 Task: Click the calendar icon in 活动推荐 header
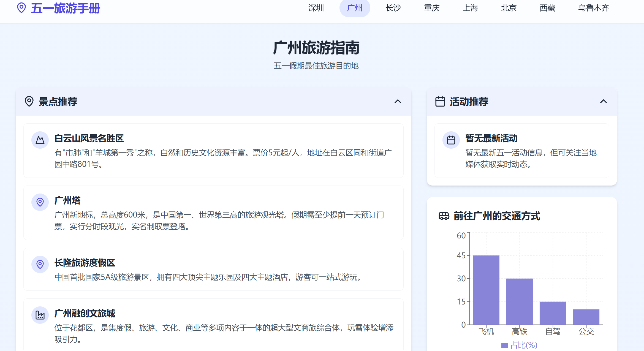(440, 102)
